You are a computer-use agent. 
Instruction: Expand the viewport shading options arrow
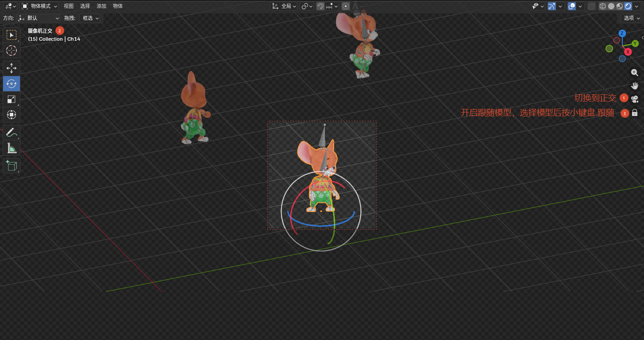(x=637, y=6)
